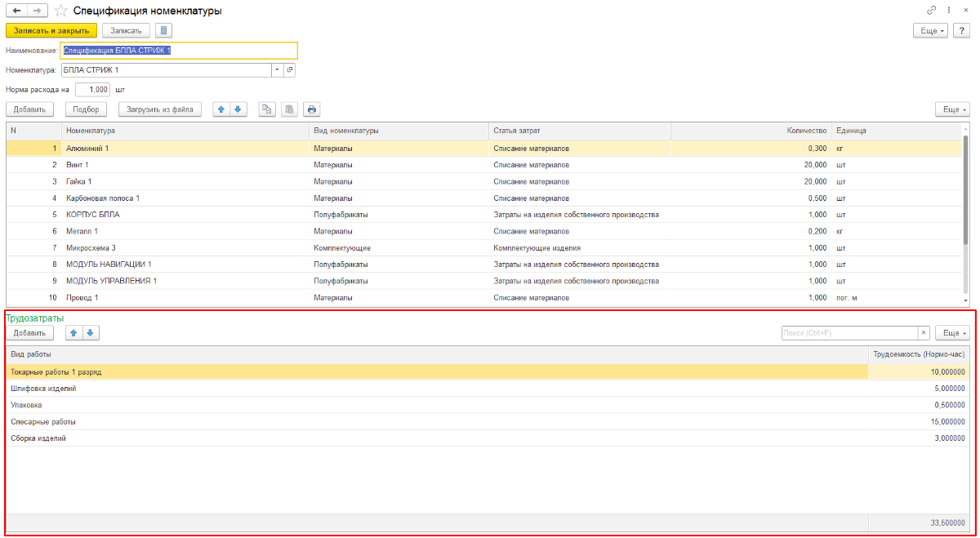Clear the labor search field with X

924,333
